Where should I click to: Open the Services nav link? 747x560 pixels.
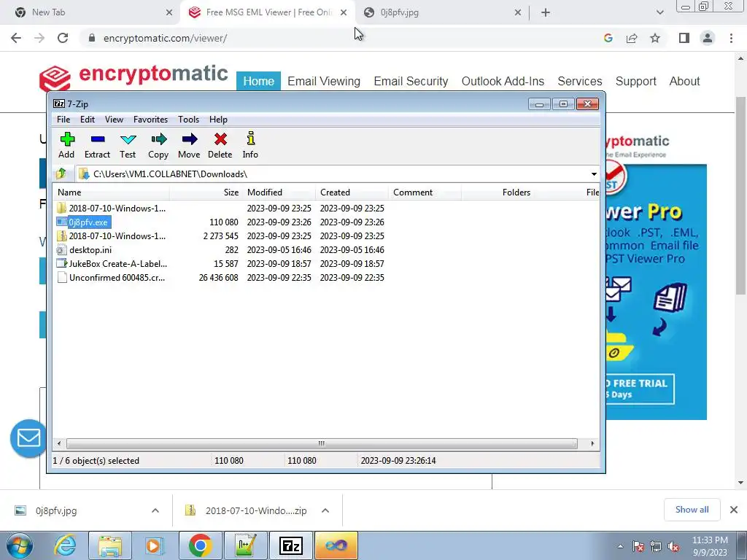(580, 82)
